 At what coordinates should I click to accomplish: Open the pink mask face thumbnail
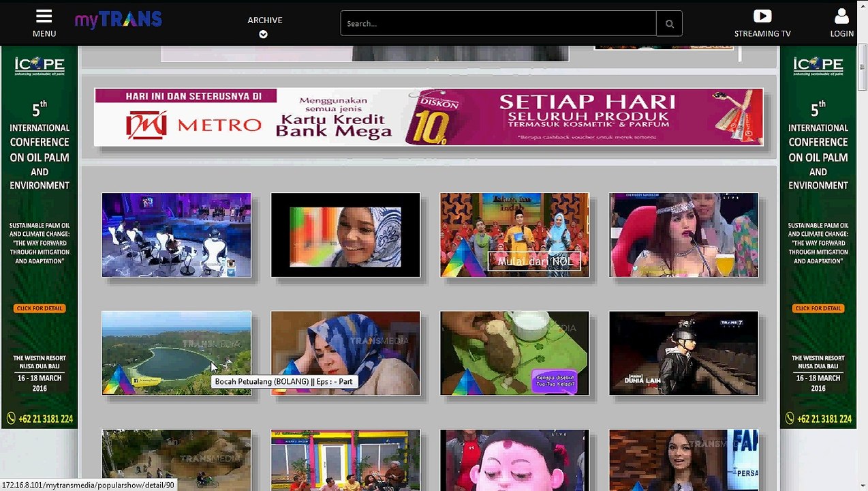click(514, 460)
